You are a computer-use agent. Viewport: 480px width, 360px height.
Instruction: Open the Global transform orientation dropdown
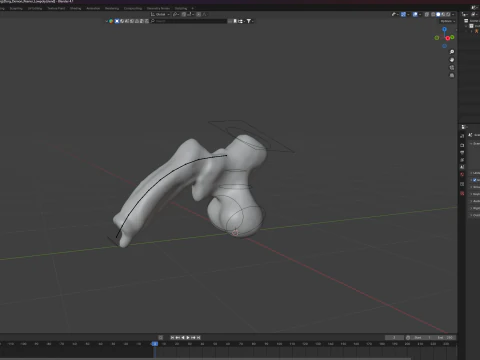[x=160, y=14]
